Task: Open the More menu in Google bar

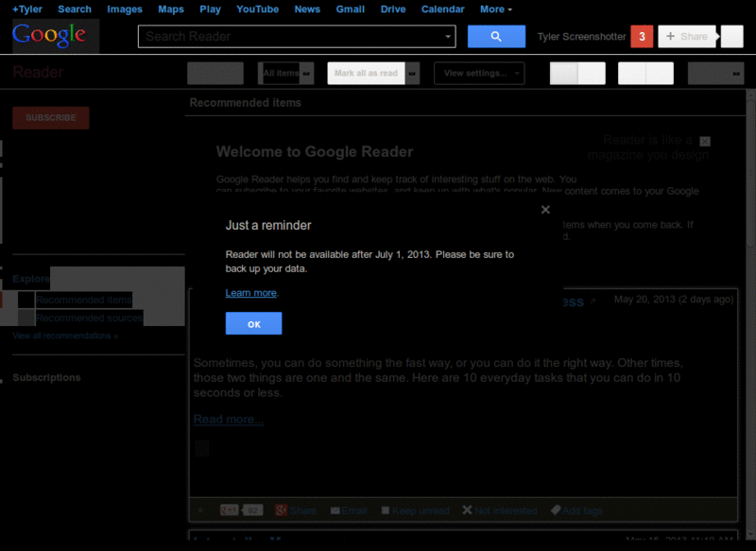Action: (x=495, y=9)
